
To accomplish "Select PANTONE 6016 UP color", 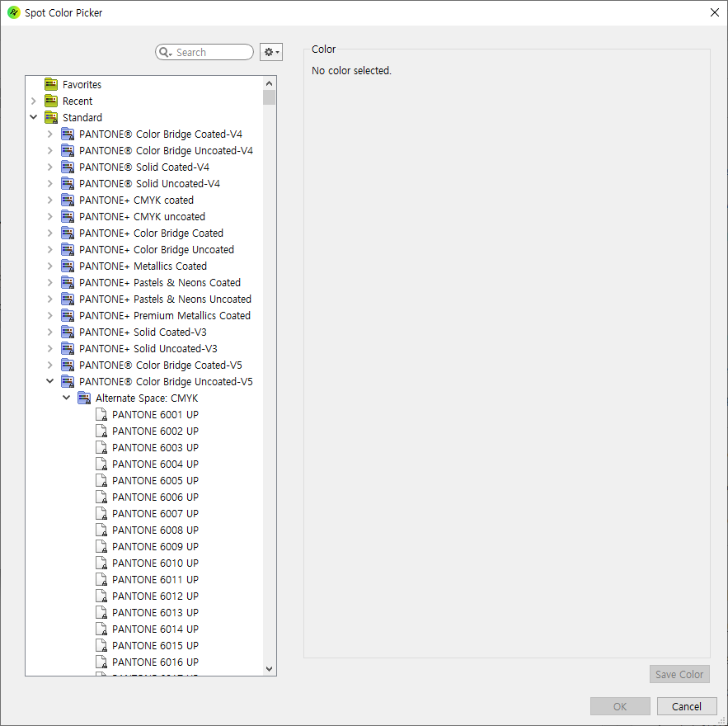I will (x=155, y=662).
